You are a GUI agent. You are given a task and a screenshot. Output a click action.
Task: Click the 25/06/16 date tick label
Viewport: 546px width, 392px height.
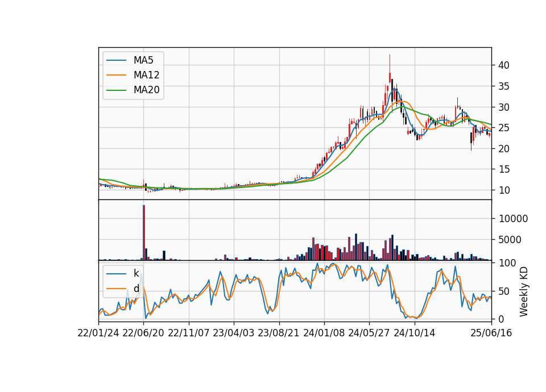pos(491,333)
